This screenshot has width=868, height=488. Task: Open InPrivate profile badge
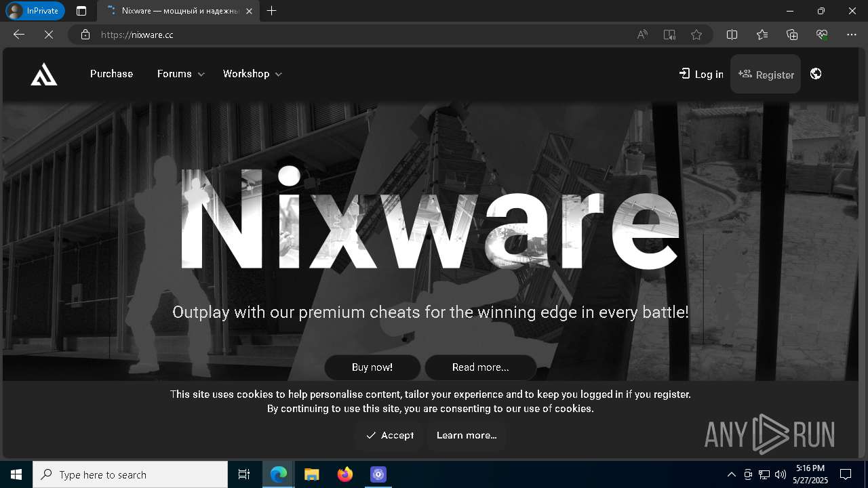35,11
